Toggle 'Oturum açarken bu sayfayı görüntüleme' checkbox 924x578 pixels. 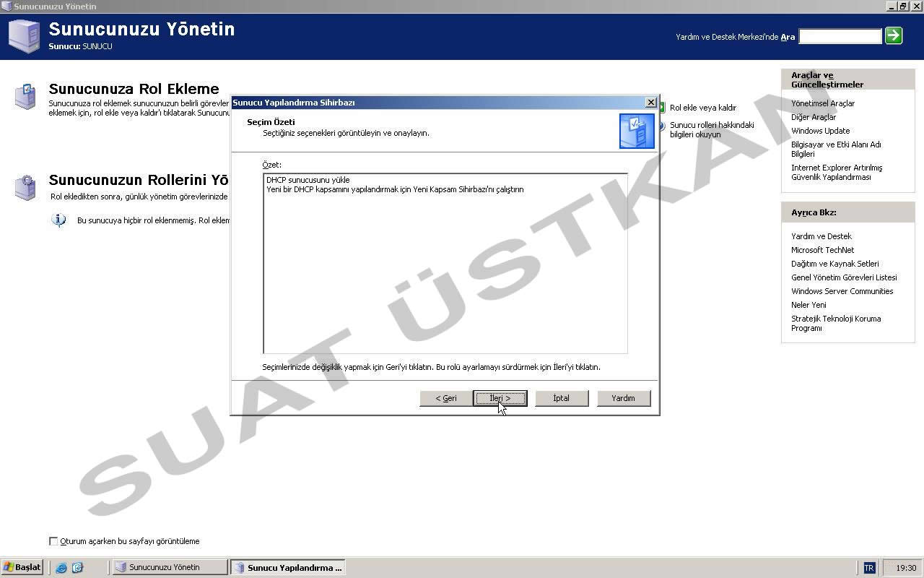(x=53, y=541)
